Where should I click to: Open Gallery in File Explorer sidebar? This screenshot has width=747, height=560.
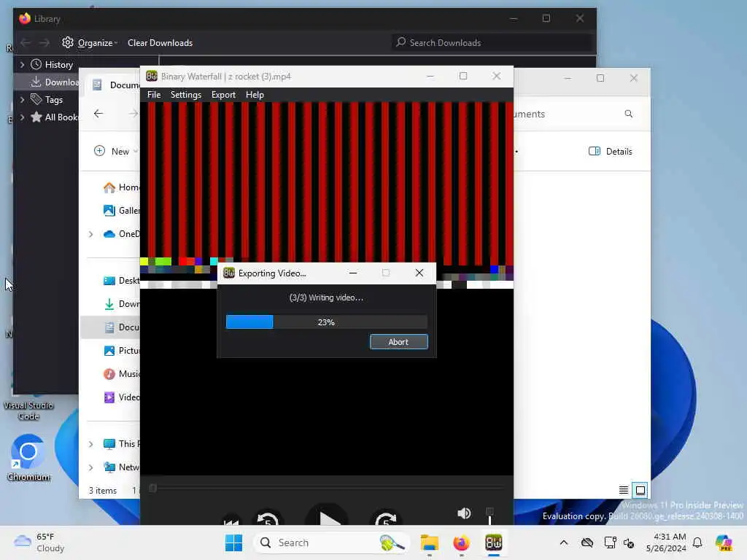[122, 211]
